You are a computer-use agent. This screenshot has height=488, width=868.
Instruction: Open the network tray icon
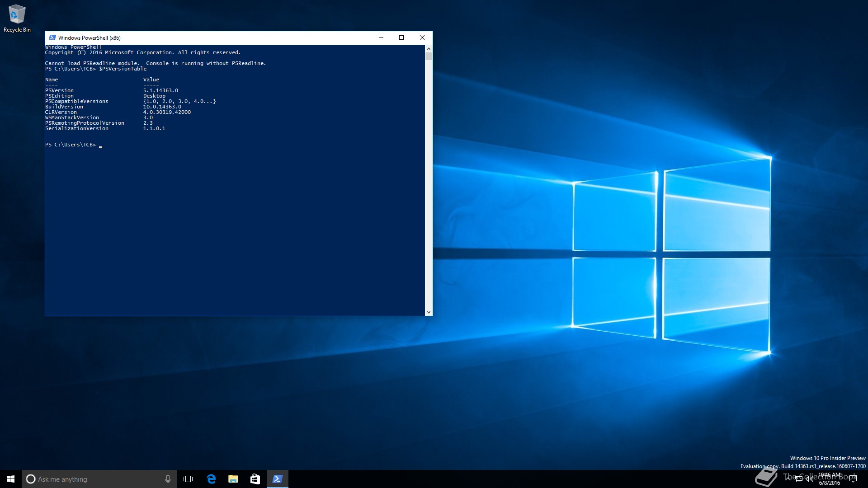pyautogui.click(x=799, y=479)
